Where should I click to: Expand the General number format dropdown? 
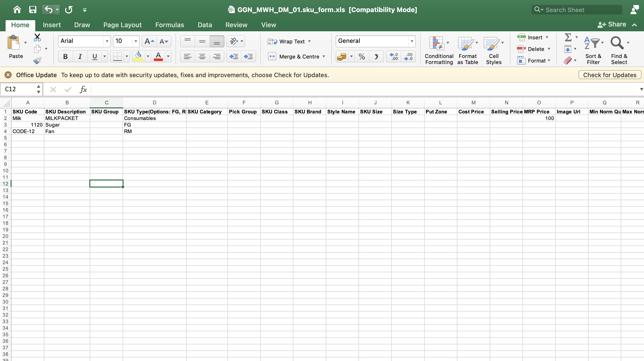pos(412,41)
